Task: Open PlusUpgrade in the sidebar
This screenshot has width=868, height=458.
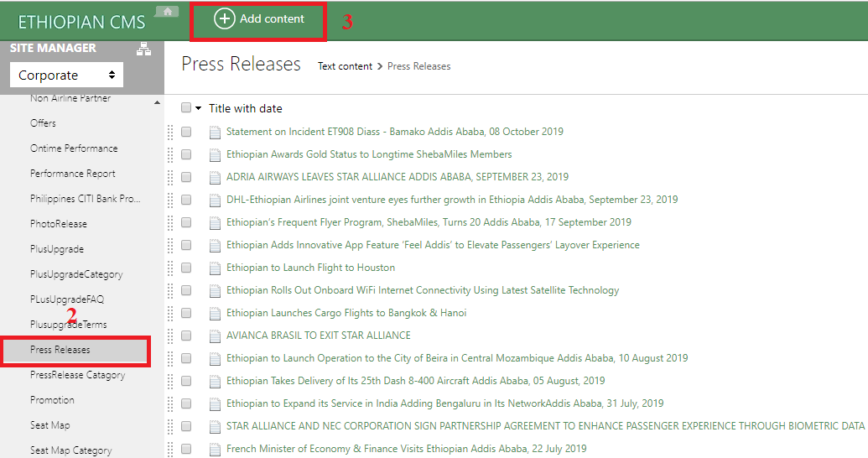Action: tap(57, 249)
